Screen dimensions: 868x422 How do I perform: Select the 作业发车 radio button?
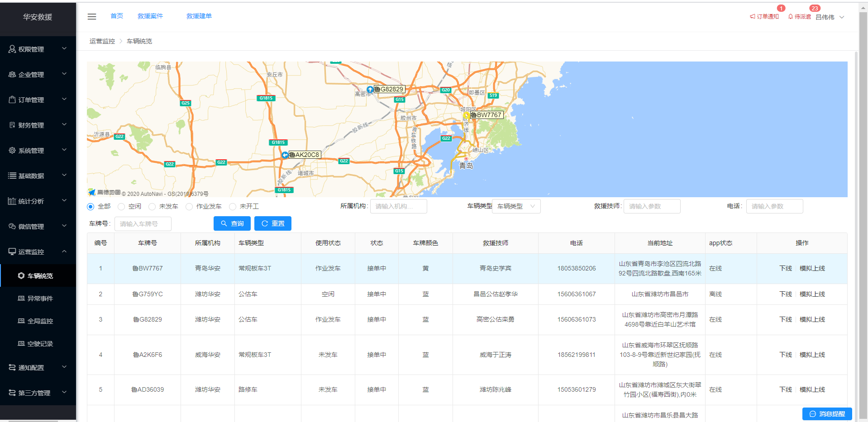click(189, 207)
